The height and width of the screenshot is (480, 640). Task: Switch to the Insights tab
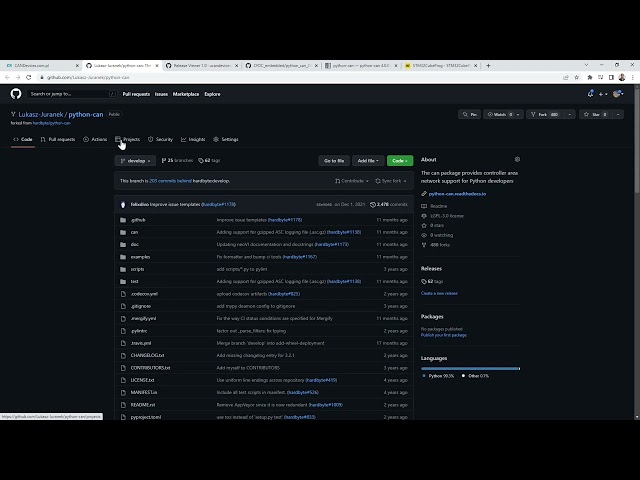[x=193, y=140]
